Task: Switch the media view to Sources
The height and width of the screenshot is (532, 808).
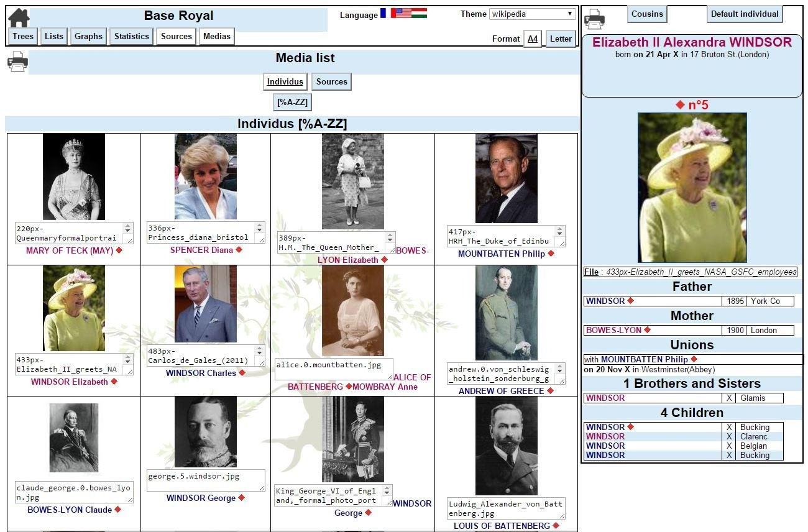Action: coord(331,81)
